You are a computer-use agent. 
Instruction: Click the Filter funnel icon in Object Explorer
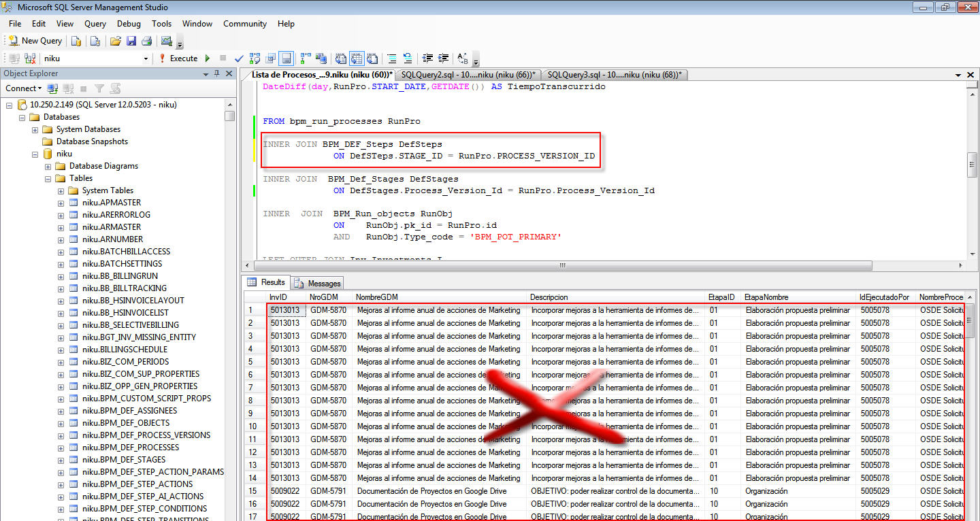point(99,88)
